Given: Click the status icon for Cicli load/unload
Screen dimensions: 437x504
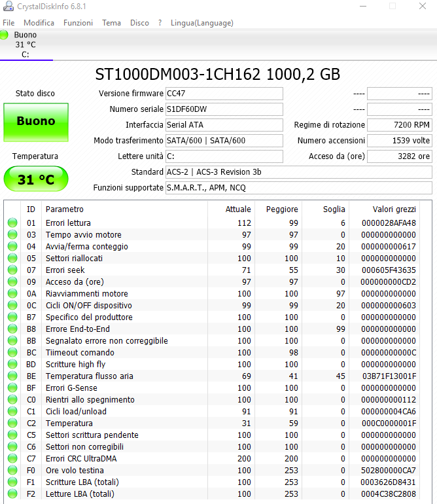Looking at the screenshot, I should click(12, 412).
